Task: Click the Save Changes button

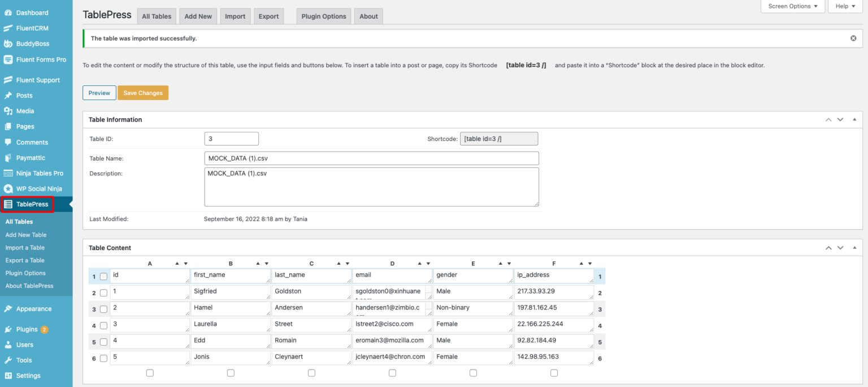Action: 142,92
